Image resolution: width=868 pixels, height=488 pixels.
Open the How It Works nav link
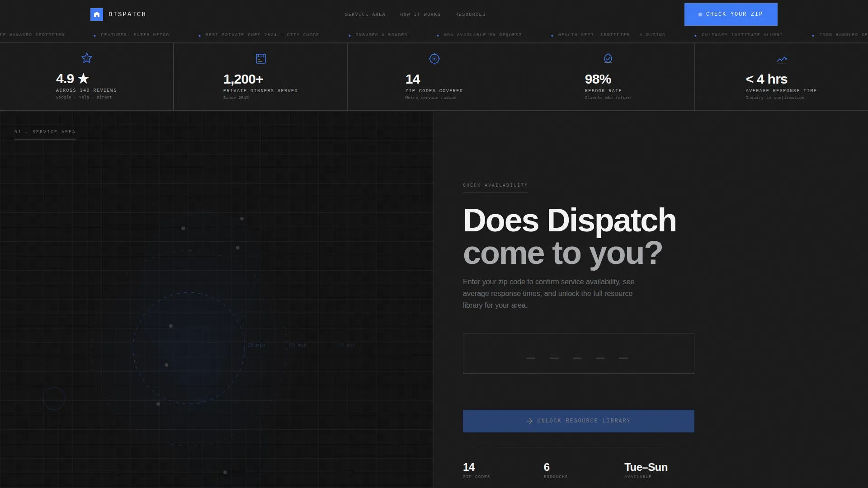click(420, 14)
